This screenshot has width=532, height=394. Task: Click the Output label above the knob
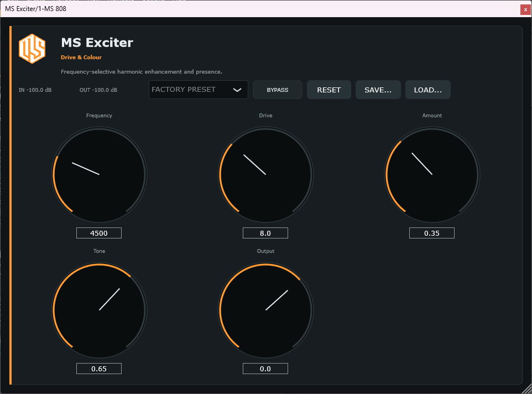coord(265,251)
